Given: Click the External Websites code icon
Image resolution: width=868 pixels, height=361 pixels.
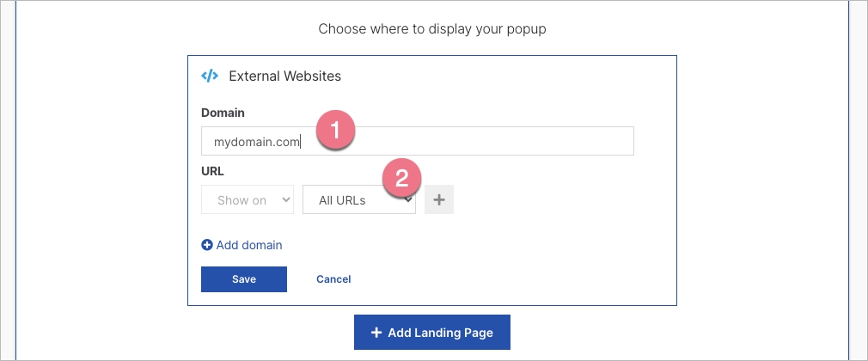Looking at the screenshot, I should pos(210,76).
